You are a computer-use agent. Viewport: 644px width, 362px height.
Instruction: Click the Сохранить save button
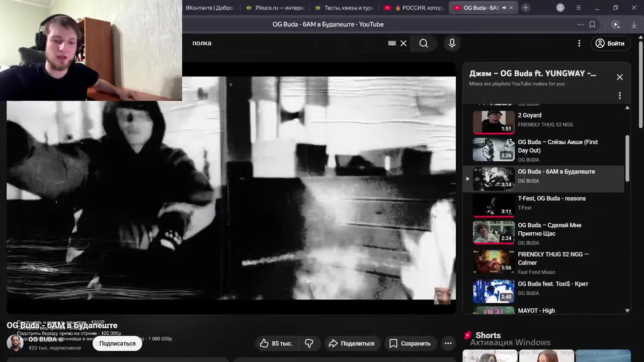pyautogui.click(x=410, y=343)
